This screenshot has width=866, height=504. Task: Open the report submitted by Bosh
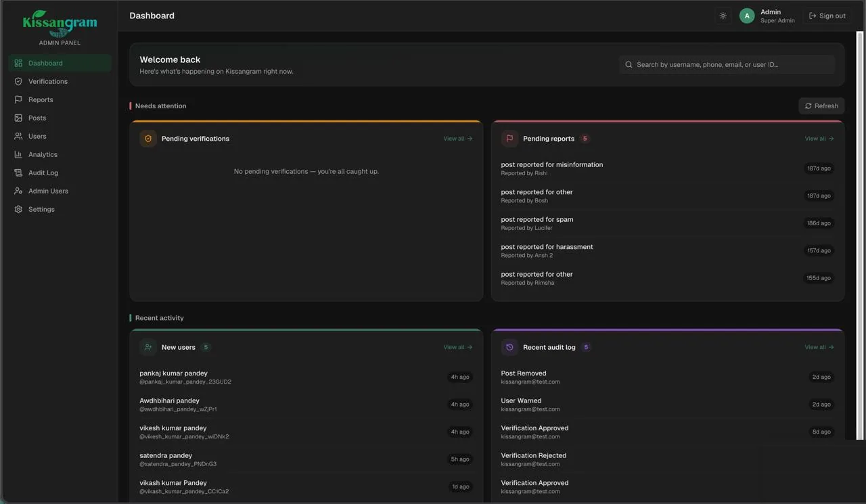[668, 196]
